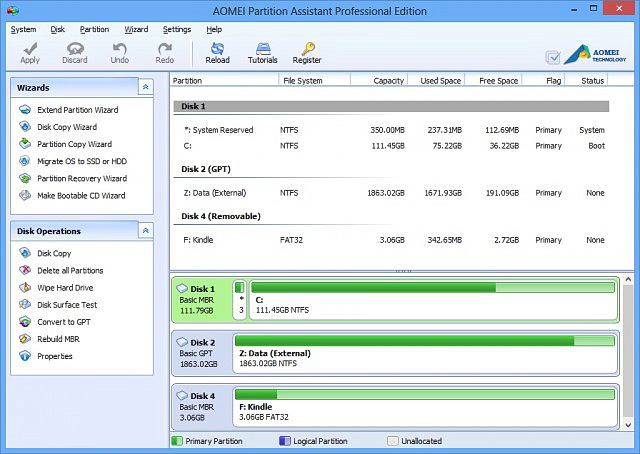This screenshot has height=454, width=640.
Task: Open the Help menu
Action: tap(214, 29)
